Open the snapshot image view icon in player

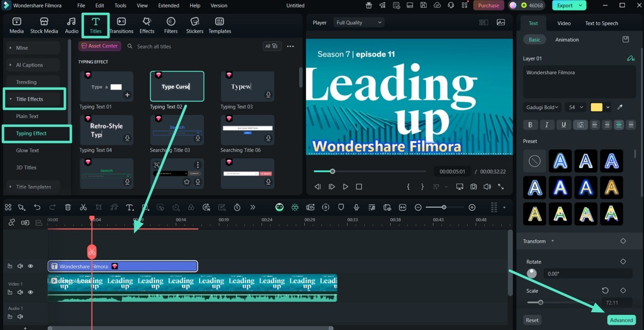pos(501,22)
